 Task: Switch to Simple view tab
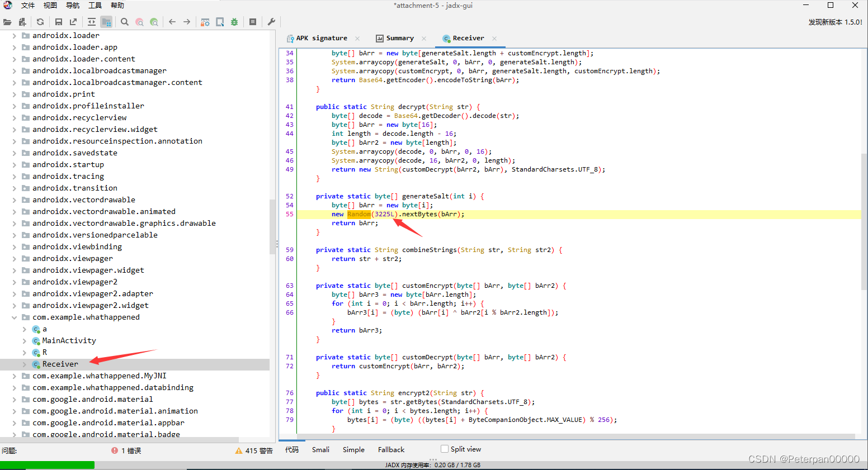point(353,449)
